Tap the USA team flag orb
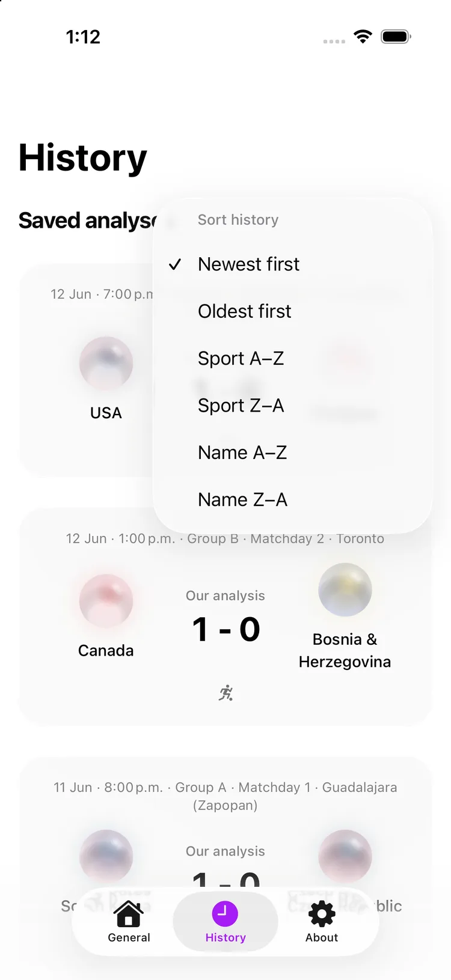 pyautogui.click(x=106, y=363)
